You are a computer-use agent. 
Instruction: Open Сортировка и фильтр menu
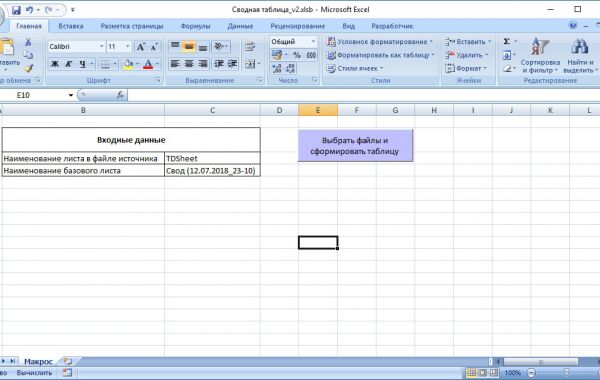540,55
